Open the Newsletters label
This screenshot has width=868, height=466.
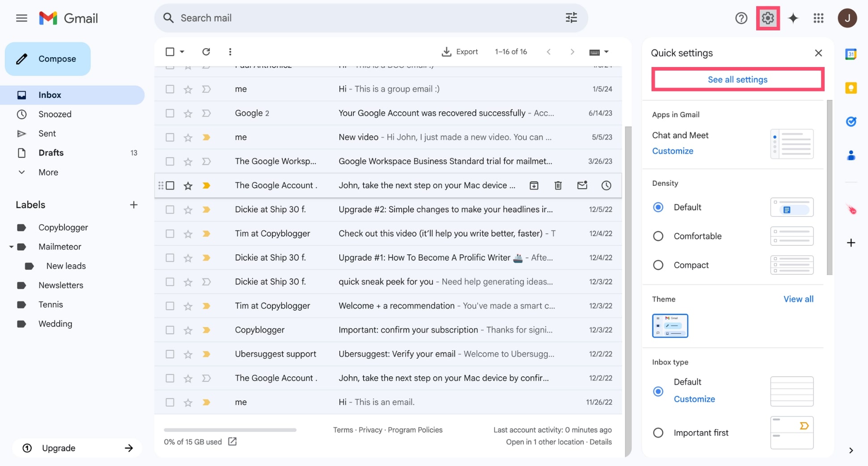[61, 285]
